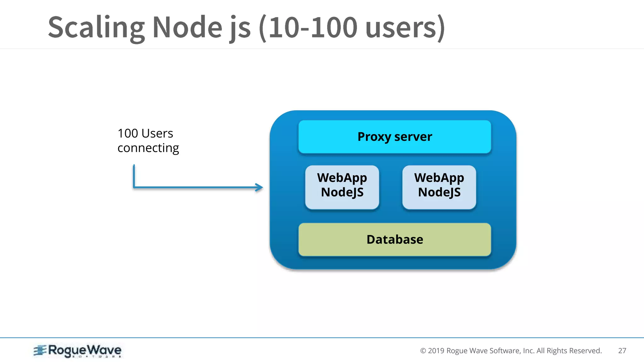Click the blue container's empty area between WebApp boxes
Screen dimensions: 644x362
point(391,187)
